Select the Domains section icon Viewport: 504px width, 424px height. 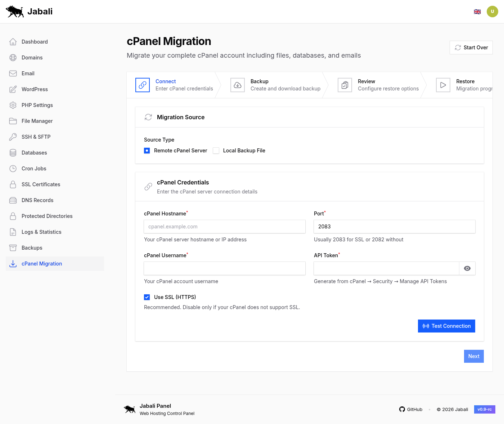point(13,57)
